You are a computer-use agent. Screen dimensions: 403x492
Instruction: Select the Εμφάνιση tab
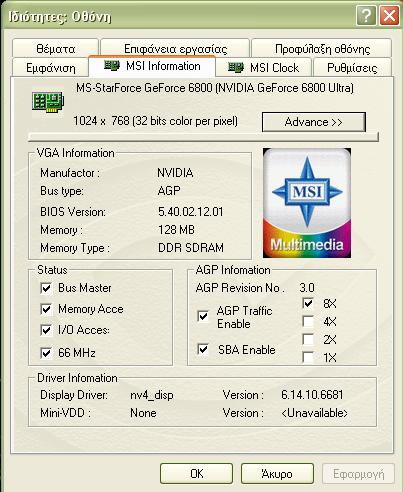coord(51,68)
